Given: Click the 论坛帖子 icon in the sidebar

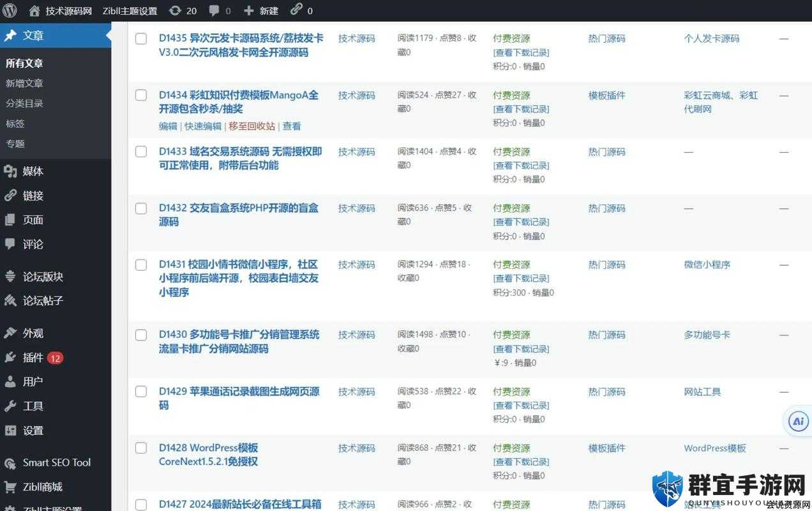Looking at the screenshot, I should click(x=10, y=300).
